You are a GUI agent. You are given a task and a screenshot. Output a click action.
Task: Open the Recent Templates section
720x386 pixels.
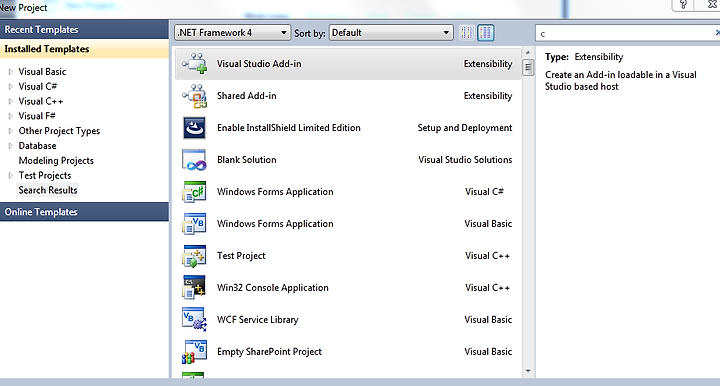pyautogui.click(x=84, y=29)
